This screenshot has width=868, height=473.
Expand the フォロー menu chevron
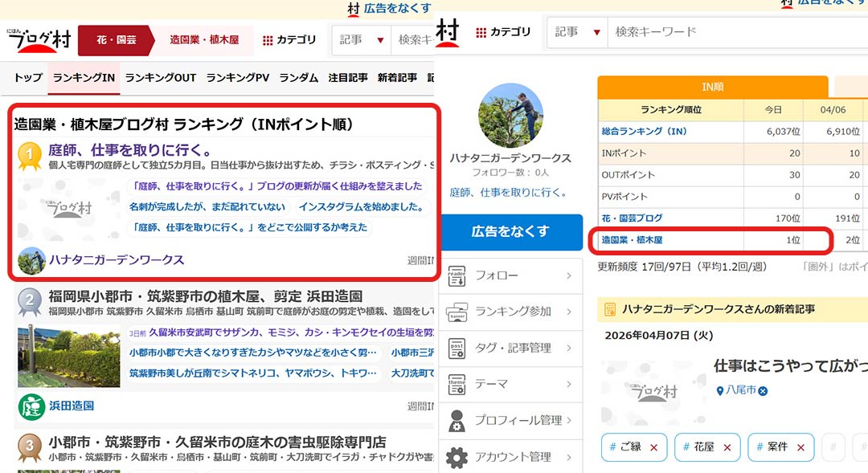(569, 275)
